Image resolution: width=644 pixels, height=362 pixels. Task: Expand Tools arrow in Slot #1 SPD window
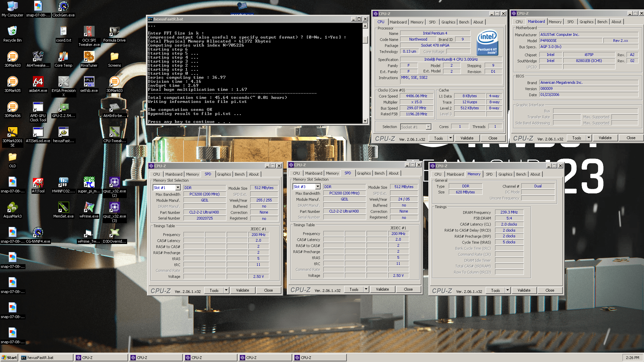tap(226, 290)
